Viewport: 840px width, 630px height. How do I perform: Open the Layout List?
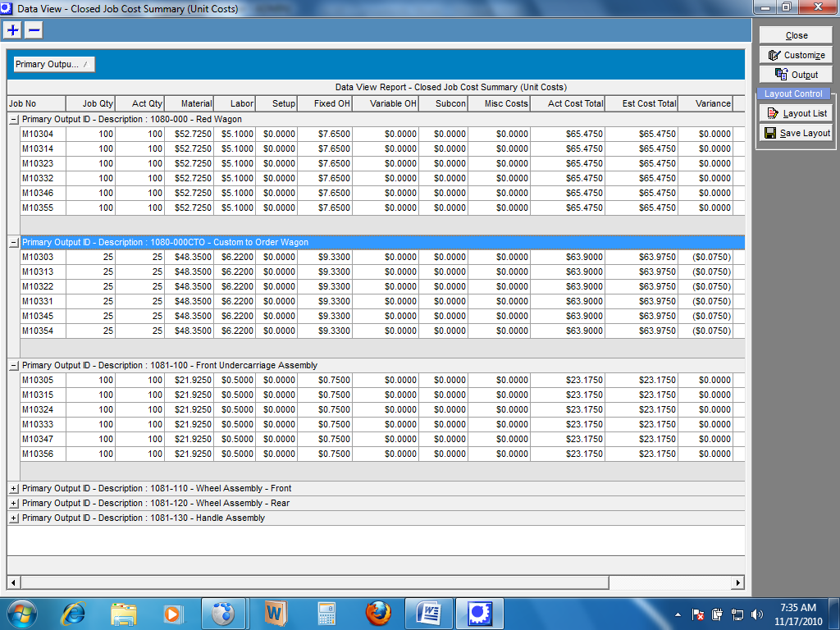(796, 113)
